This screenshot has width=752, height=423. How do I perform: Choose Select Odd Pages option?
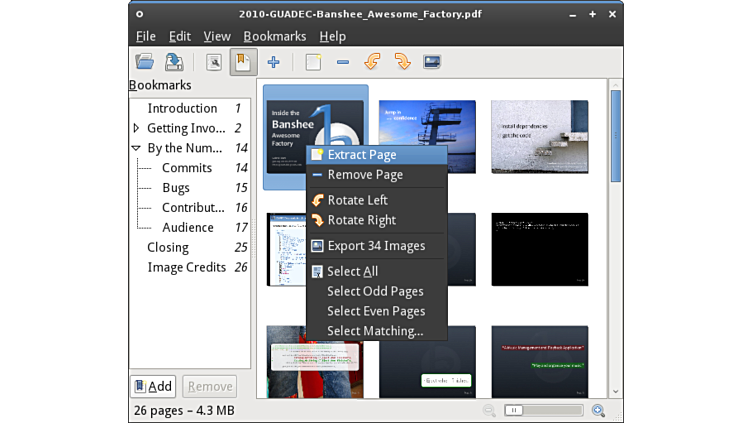pyautogui.click(x=375, y=291)
